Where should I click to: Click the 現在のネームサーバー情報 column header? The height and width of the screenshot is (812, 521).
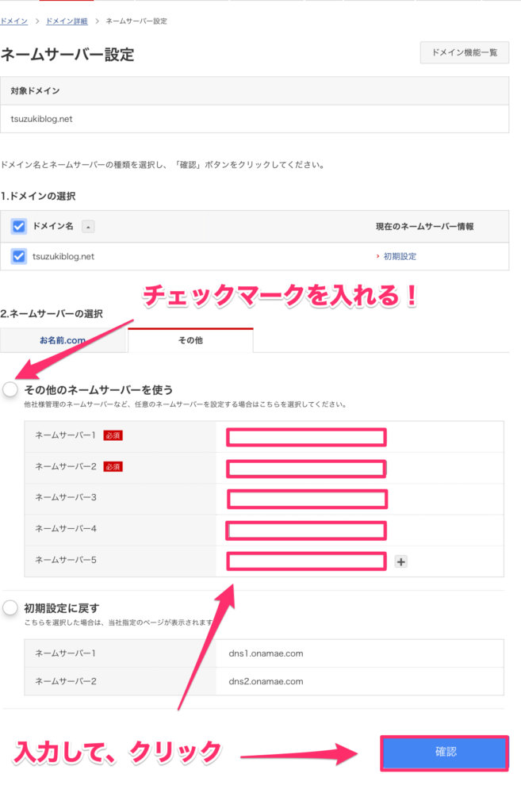click(x=425, y=227)
